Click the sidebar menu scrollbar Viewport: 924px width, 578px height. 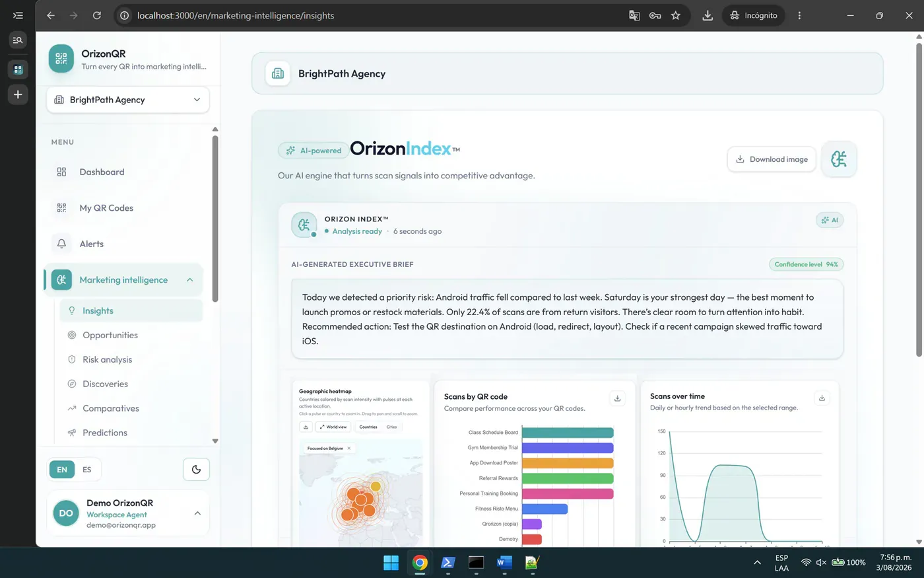[x=215, y=218]
